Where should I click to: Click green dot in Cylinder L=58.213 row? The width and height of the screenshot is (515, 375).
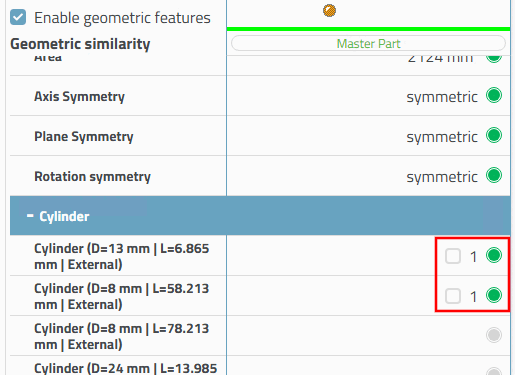[x=494, y=295]
